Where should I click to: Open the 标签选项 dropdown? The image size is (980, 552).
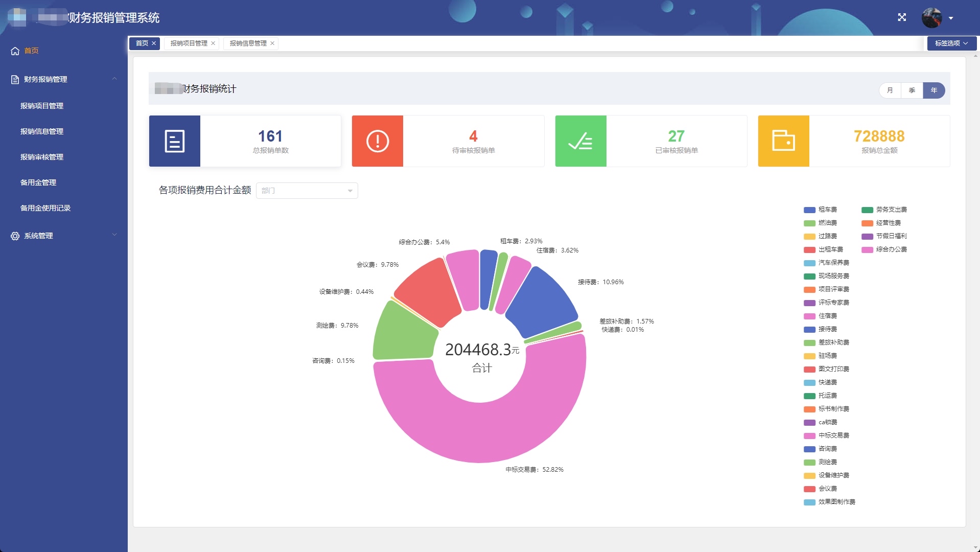951,43
